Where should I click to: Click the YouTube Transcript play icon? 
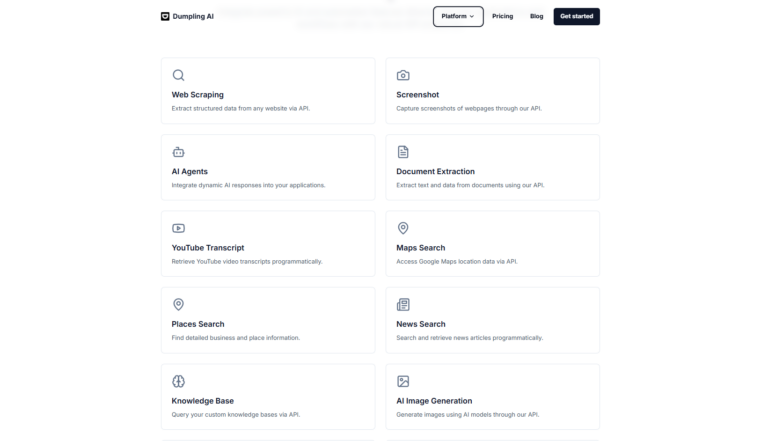pos(178,228)
